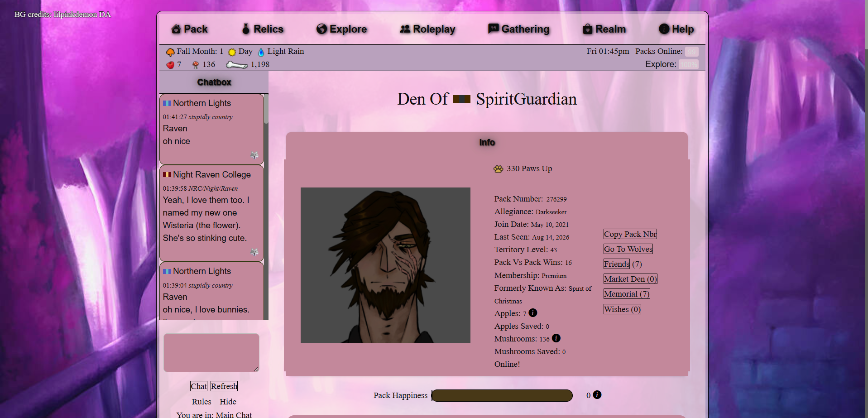This screenshot has height=418, width=868.
Task: Open Northern Lights pack from 01:41:27 message
Action: pyautogui.click(x=202, y=103)
